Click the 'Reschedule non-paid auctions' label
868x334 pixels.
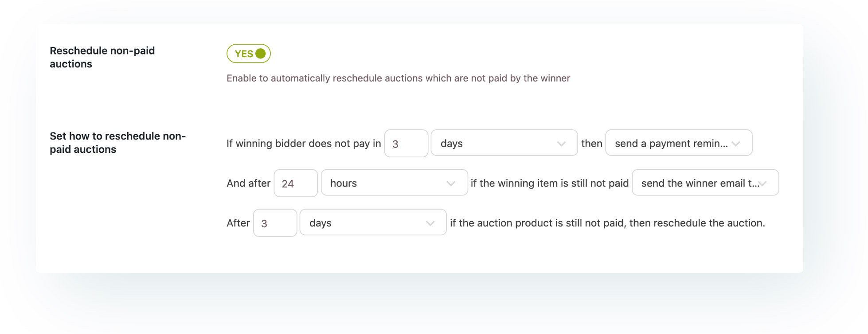(102, 57)
